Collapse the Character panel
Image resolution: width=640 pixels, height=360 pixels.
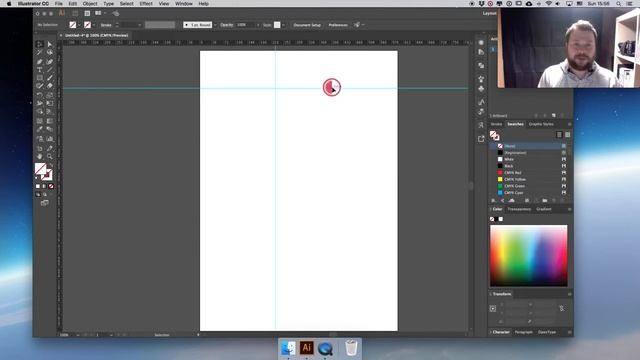coord(491,332)
